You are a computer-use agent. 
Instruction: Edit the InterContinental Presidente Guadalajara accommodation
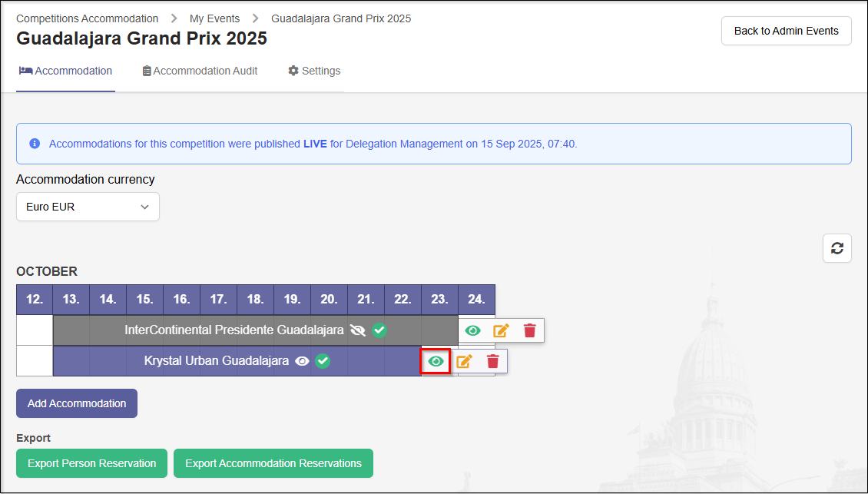pos(501,330)
